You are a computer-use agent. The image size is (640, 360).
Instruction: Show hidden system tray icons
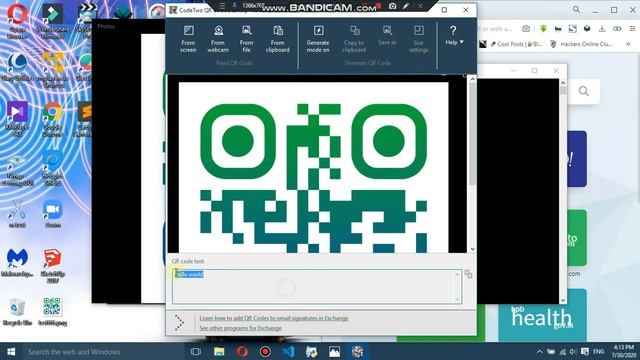click(540, 351)
